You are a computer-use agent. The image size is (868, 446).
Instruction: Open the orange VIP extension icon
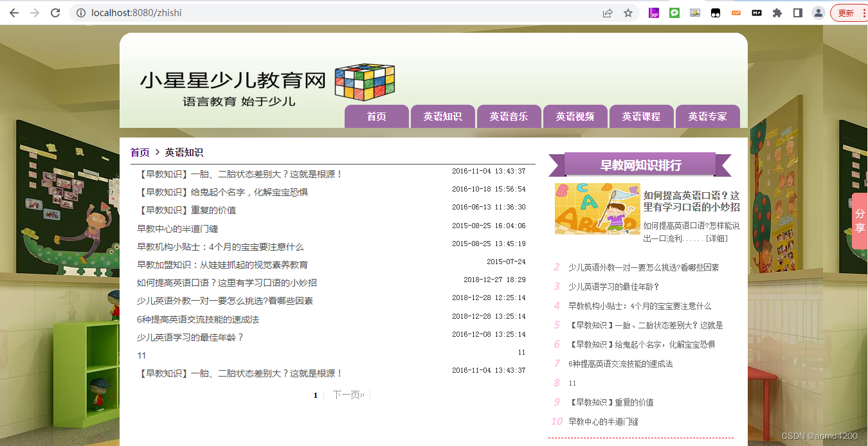coord(736,13)
